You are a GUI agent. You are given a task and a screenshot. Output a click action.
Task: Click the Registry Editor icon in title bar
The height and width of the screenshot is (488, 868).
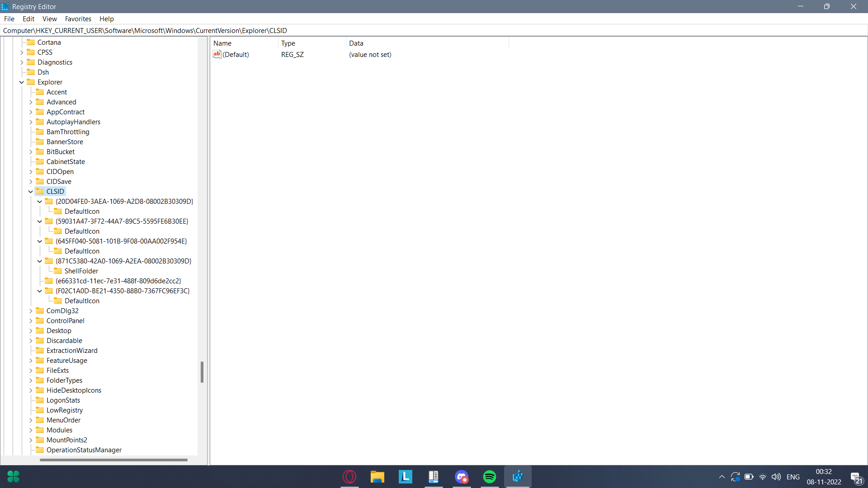point(5,6)
